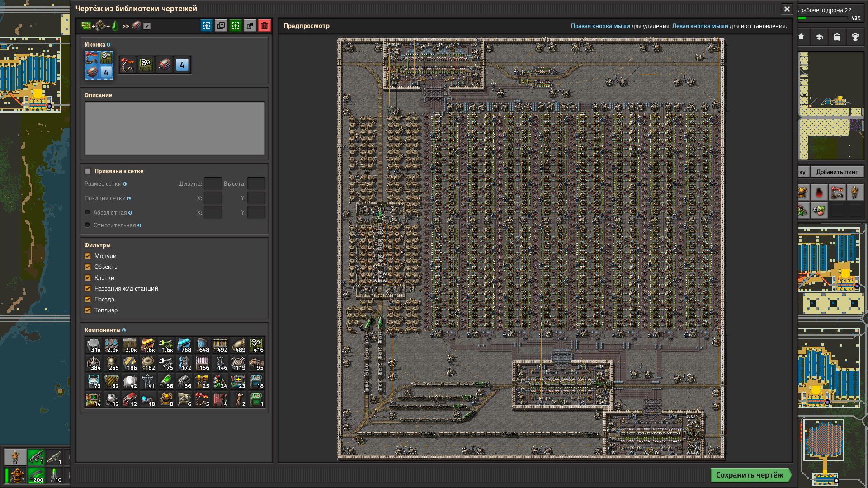Select the large blueprint icon preview
868x488 pixels.
click(x=99, y=65)
